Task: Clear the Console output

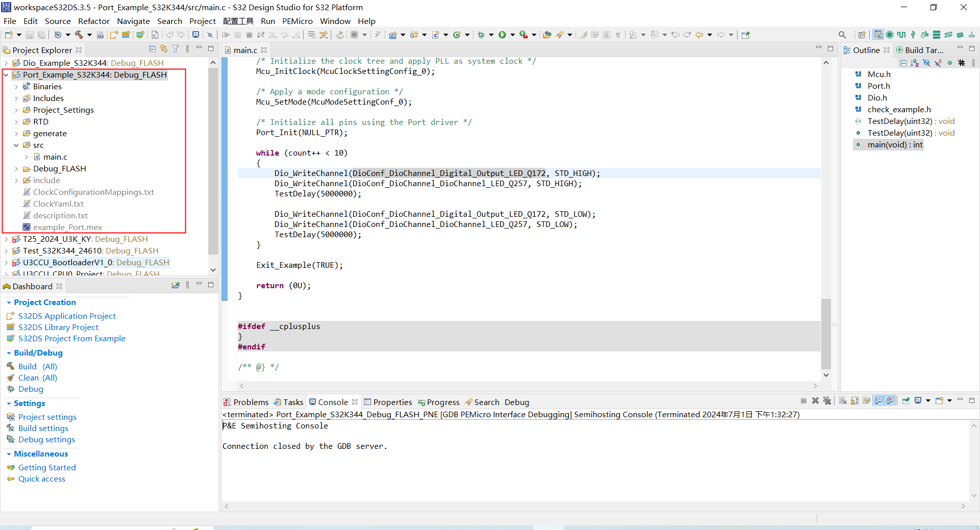Action: coord(843,401)
